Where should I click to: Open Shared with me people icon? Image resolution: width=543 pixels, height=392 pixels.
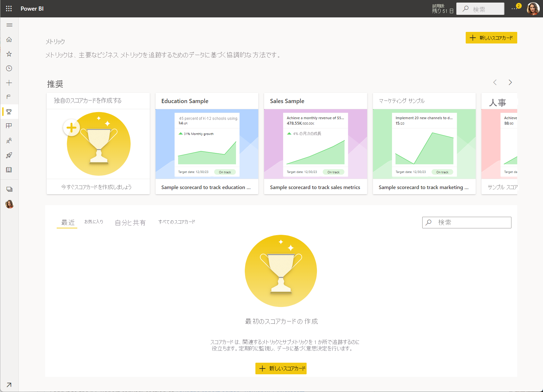pos(9,141)
